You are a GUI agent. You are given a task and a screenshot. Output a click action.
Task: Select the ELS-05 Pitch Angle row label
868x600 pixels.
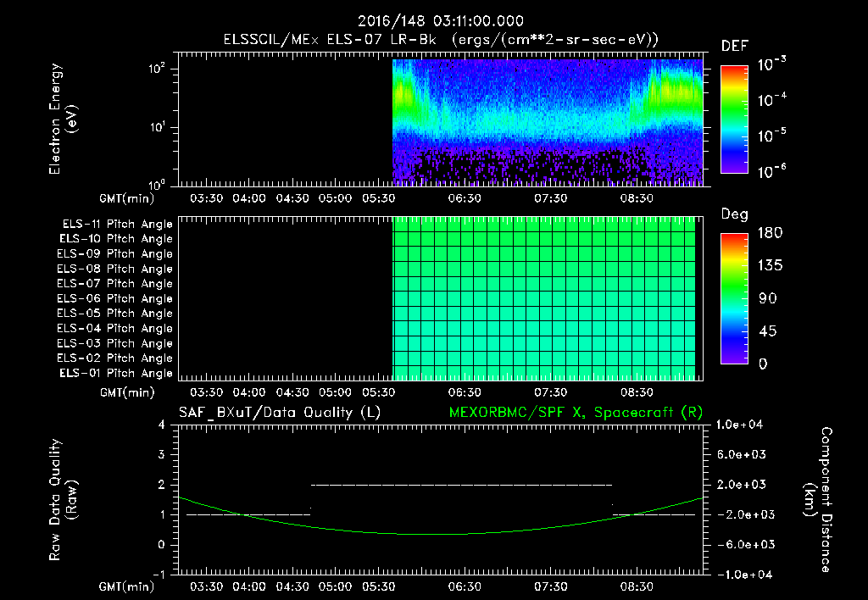114,314
